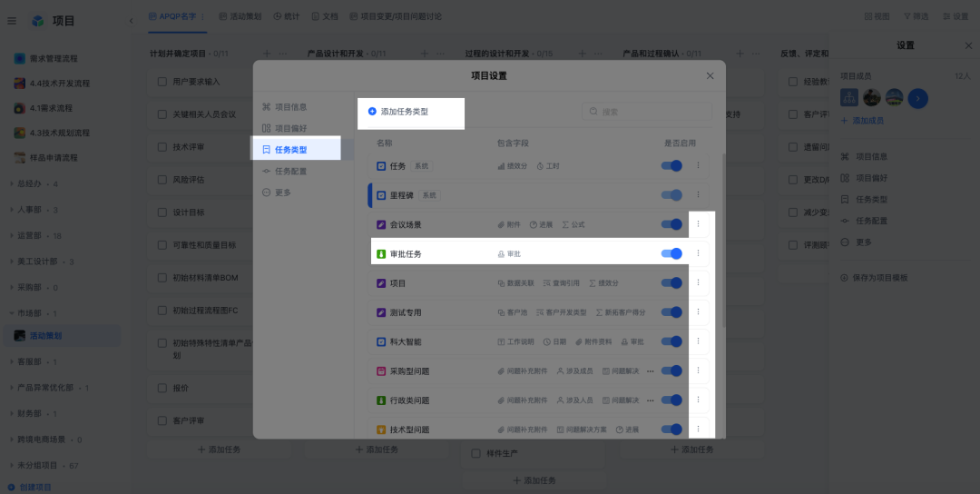The image size is (980, 494).
Task: Show more fields for 采购型问题 ellipsis
Action: click(650, 370)
